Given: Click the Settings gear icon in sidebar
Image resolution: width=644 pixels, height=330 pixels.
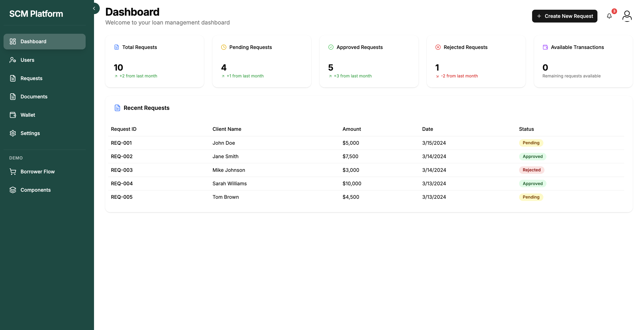Looking at the screenshot, I should (x=13, y=133).
